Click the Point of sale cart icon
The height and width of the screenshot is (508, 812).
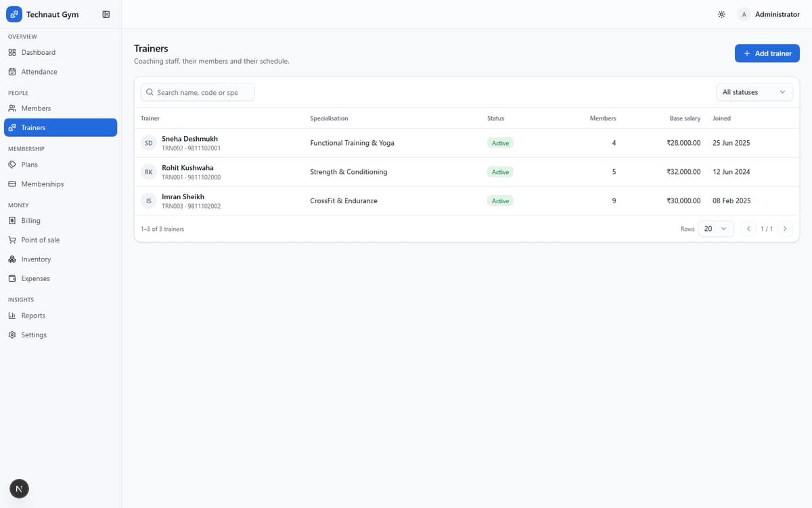[x=12, y=240]
